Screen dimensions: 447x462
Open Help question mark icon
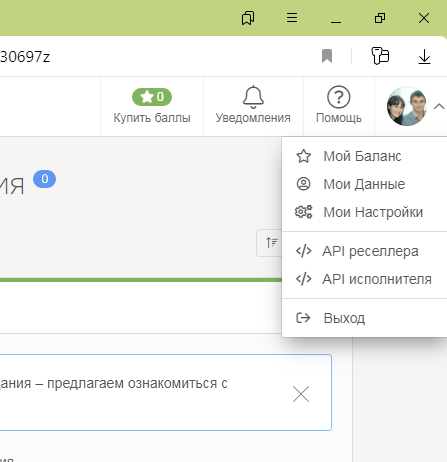[339, 97]
